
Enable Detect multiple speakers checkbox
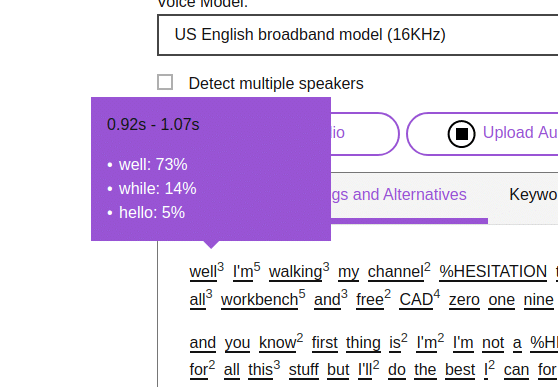[165, 82]
